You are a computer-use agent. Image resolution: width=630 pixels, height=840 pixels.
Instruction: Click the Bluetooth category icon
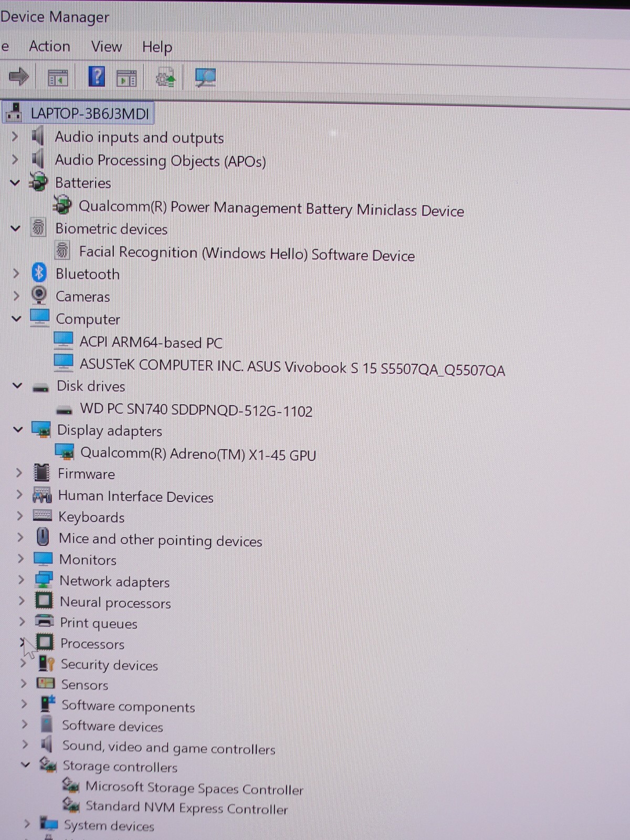[x=39, y=272]
